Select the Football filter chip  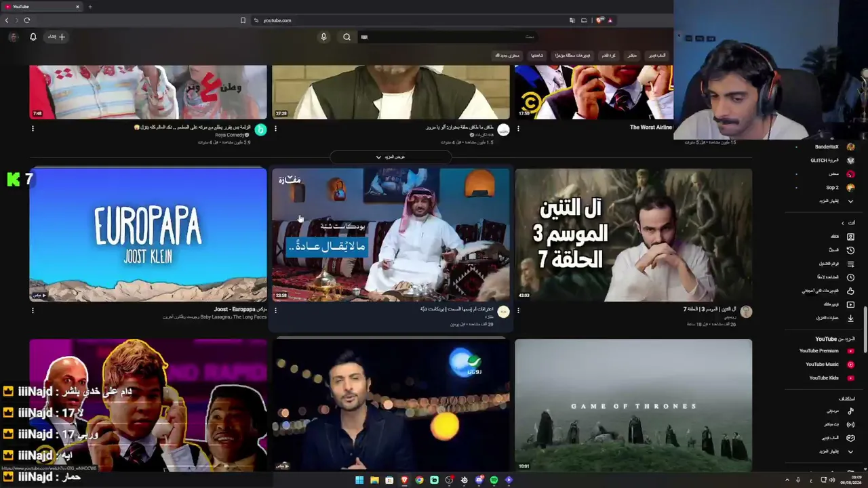tap(608, 56)
